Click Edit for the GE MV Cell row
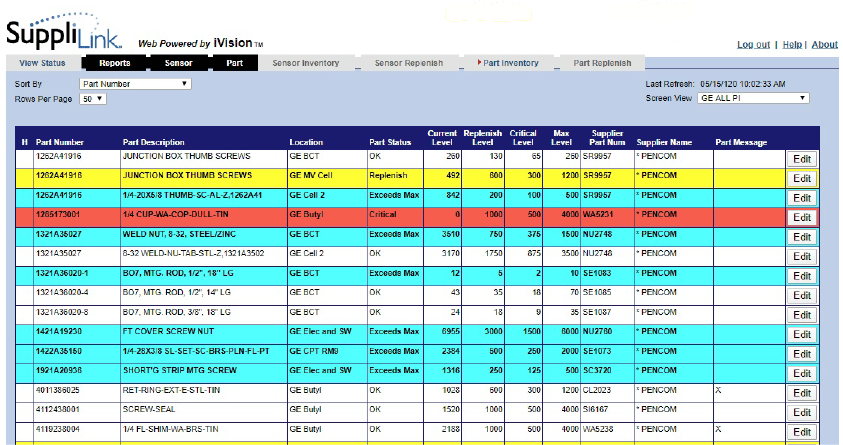The height and width of the screenshot is (445, 843). click(x=801, y=178)
